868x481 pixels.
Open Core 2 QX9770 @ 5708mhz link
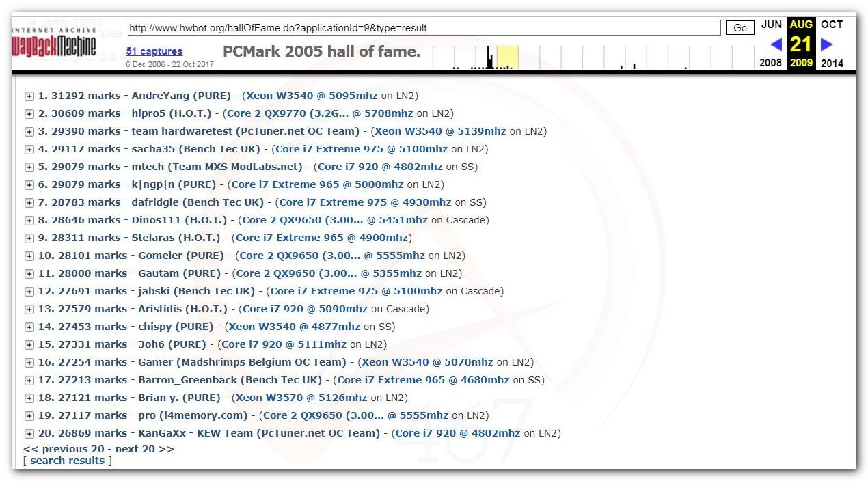coord(320,113)
